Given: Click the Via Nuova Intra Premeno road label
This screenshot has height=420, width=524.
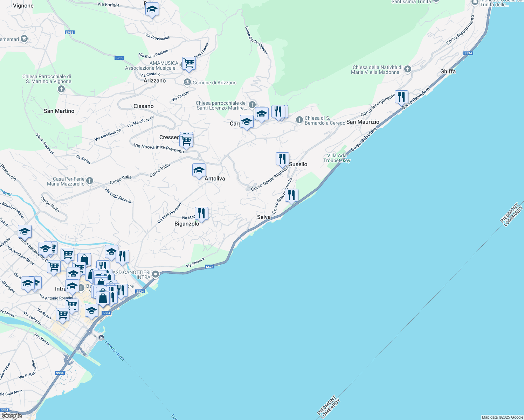Looking at the screenshot, I should coord(159,148).
